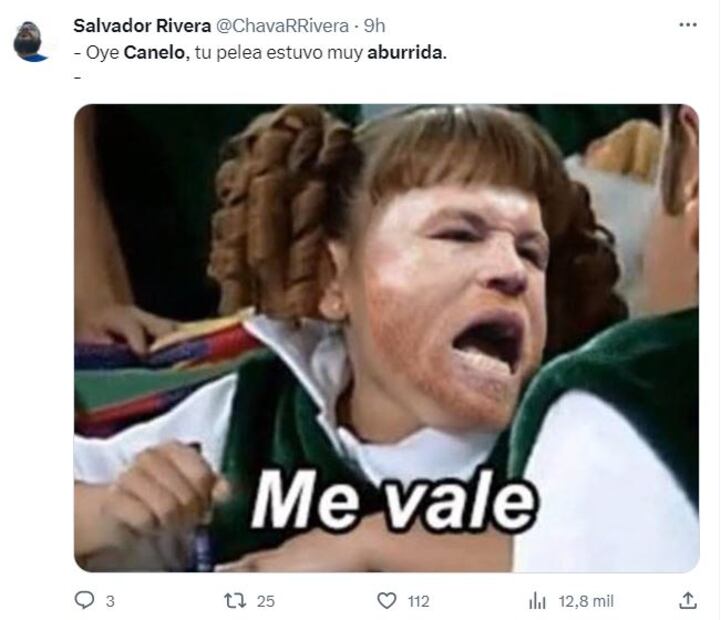Open Salvador Rivera's profile avatar
The image size is (721, 620).
[x=30, y=41]
